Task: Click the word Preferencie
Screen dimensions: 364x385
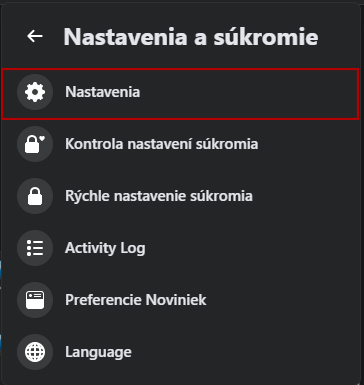Action: coord(103,300)
